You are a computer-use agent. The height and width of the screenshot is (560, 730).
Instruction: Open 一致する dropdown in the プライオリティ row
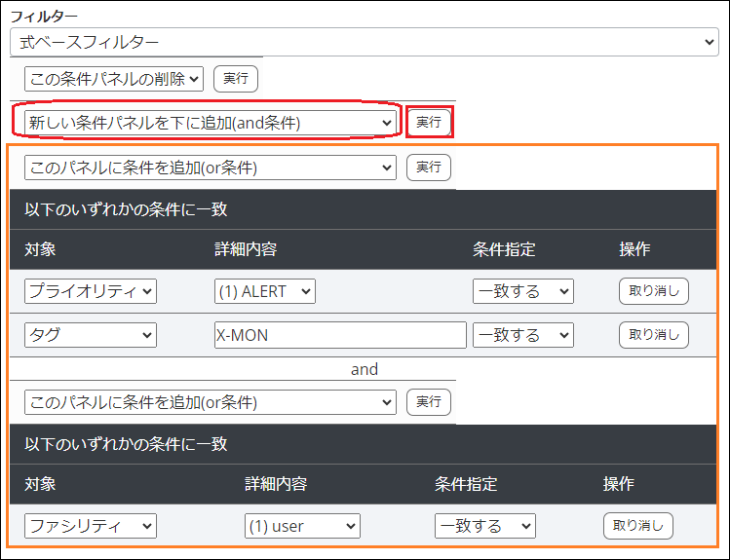[x=522, y=291]
